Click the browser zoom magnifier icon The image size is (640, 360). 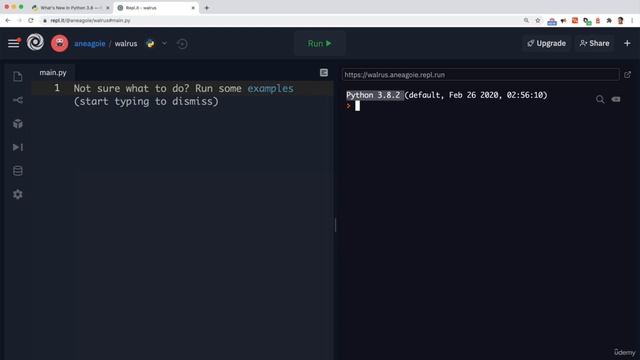coord(526,20)
